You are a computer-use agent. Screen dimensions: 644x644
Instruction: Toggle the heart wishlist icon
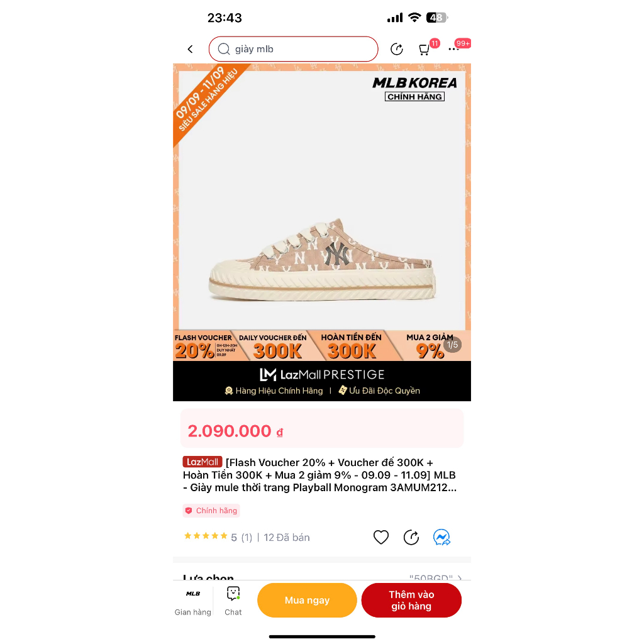(x=380, y=537)
